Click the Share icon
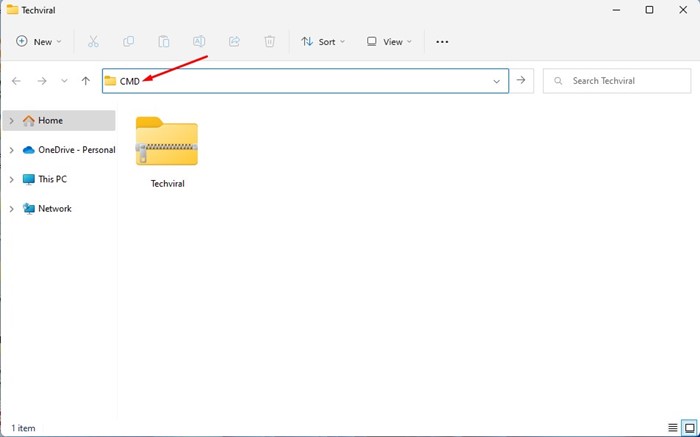This screenshot has width=700, height=437. (234, 42)
